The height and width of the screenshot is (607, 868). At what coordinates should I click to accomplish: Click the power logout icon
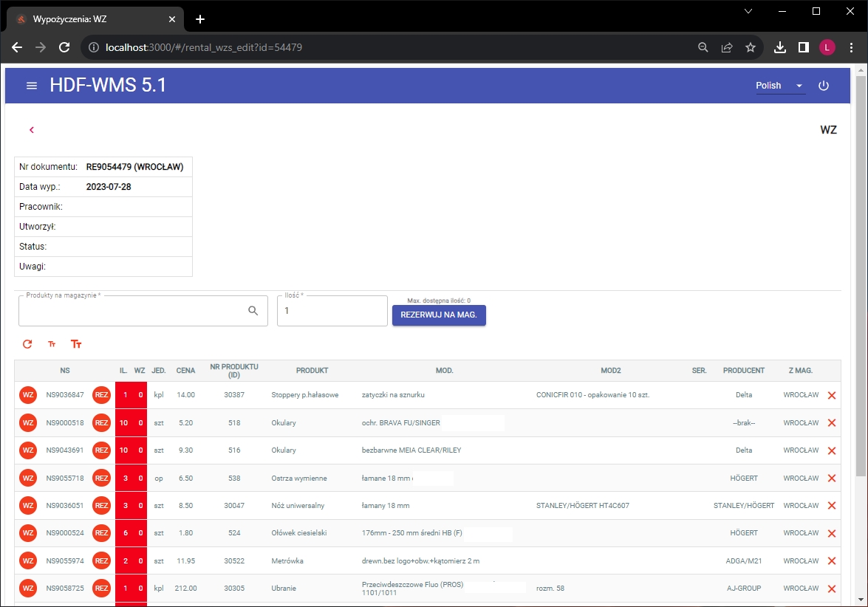(824, 86)
